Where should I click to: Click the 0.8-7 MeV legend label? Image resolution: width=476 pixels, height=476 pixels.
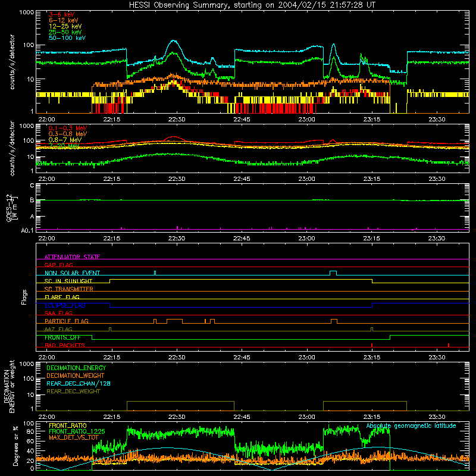pos(65,140)
